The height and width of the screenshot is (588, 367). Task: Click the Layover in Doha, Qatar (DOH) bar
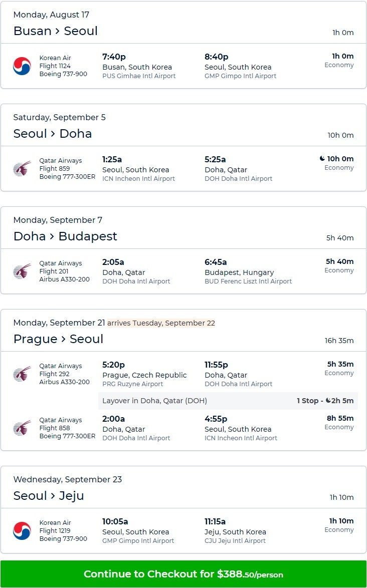pos(201,401)
